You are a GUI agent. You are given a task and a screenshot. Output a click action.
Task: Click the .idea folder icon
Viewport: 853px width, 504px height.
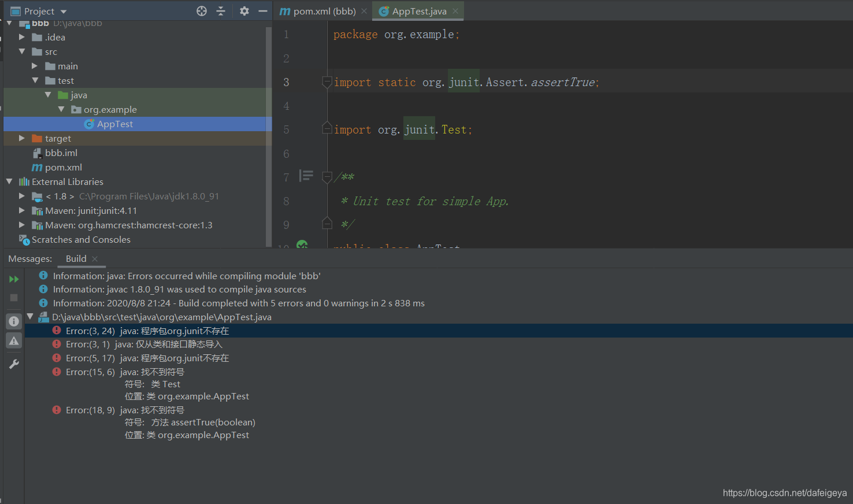pyautogui.click(x=37, y=37)
